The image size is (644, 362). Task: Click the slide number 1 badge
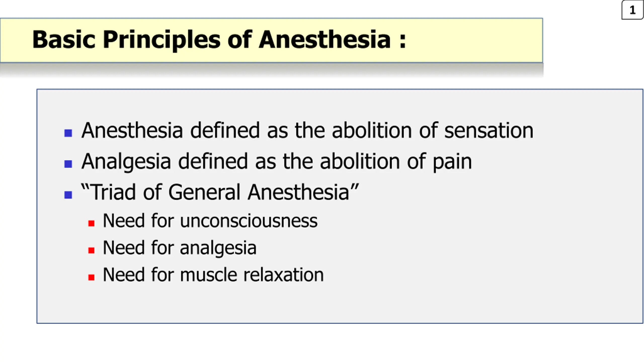tap(632, 10)
